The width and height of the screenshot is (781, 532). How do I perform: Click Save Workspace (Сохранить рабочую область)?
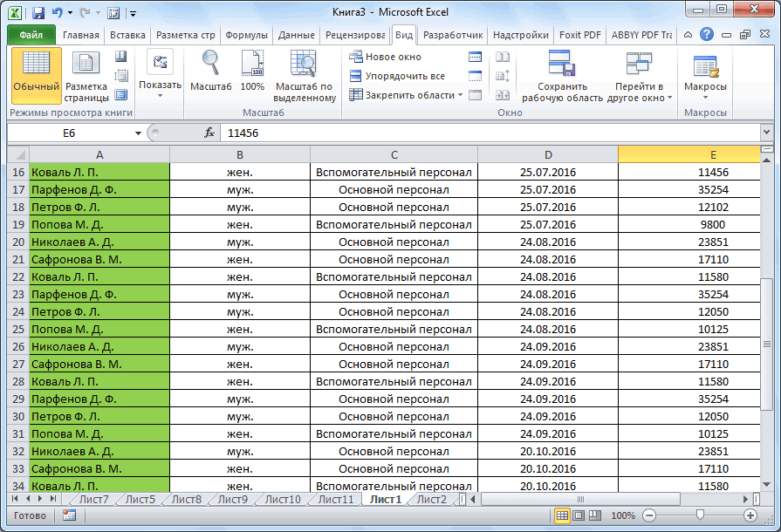pyautogui.click(x=562, y=77)
